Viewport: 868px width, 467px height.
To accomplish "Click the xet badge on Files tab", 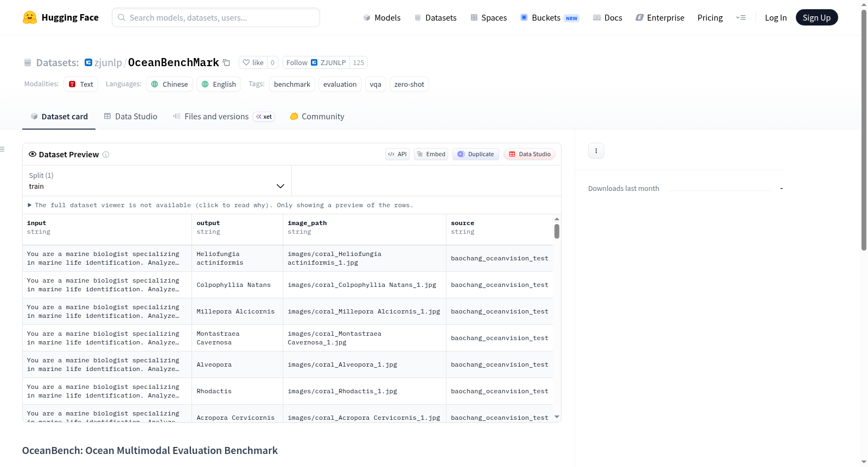I will coord(264,117).
